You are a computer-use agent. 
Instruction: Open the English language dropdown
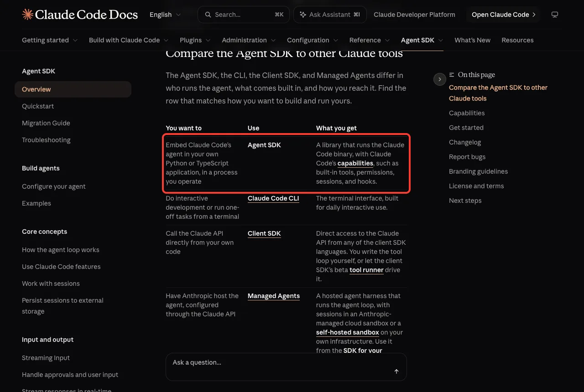tap(165, 15)
